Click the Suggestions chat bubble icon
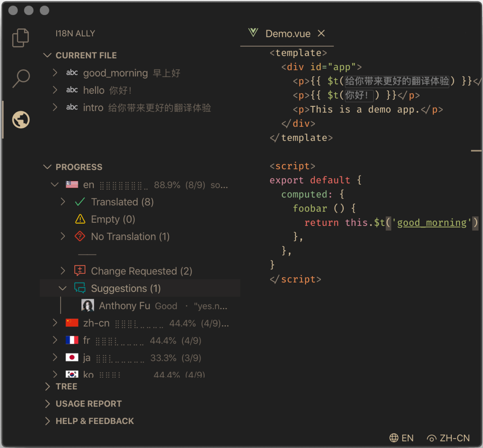This screenshot has width=483, height=448. coord(80,288)
